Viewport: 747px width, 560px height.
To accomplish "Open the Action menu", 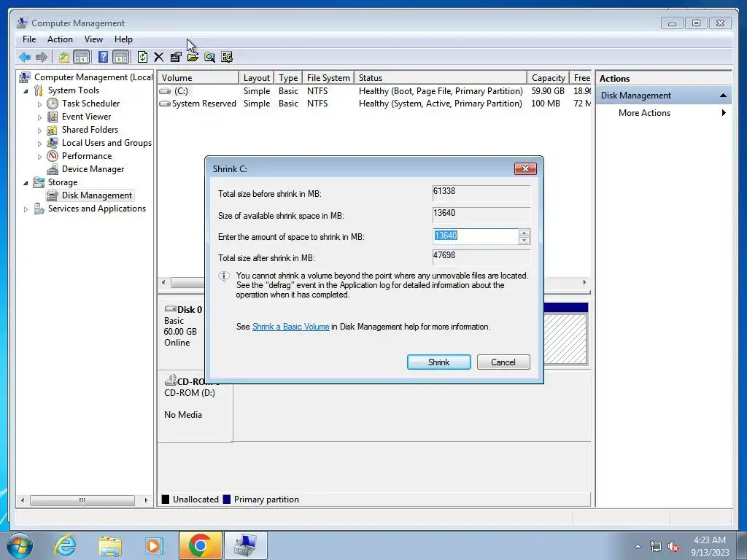I will coord(60,39).
